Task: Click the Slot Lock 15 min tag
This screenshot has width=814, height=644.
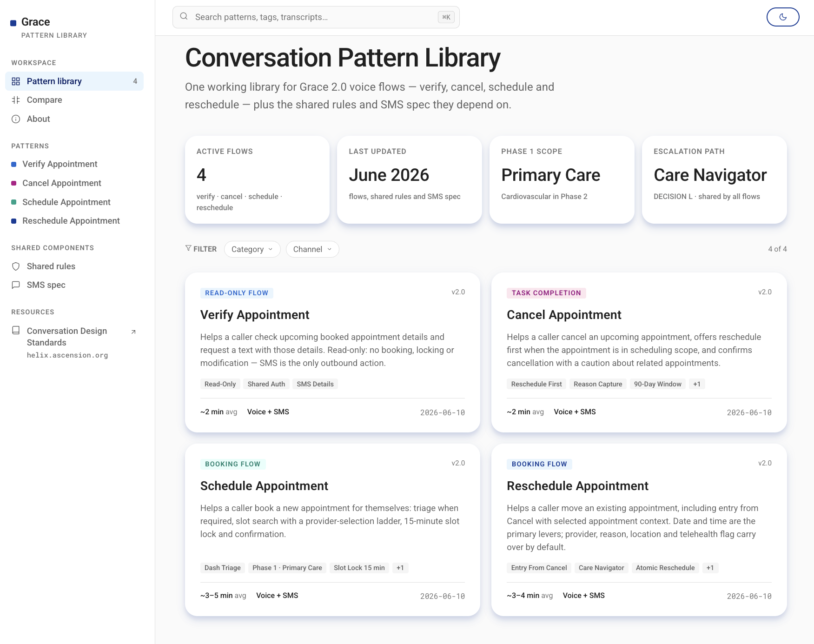Action: coord(359,568)
